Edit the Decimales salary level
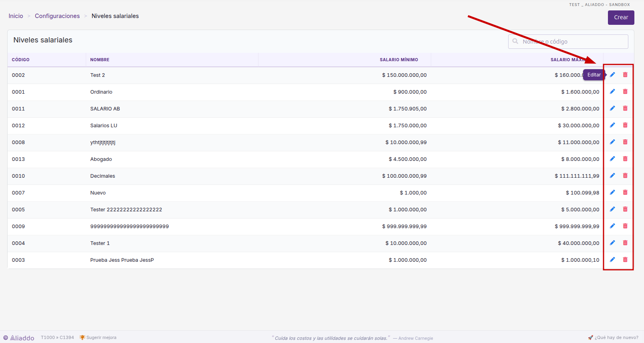Viewport: 644px width, 343px height. point(612,176)
